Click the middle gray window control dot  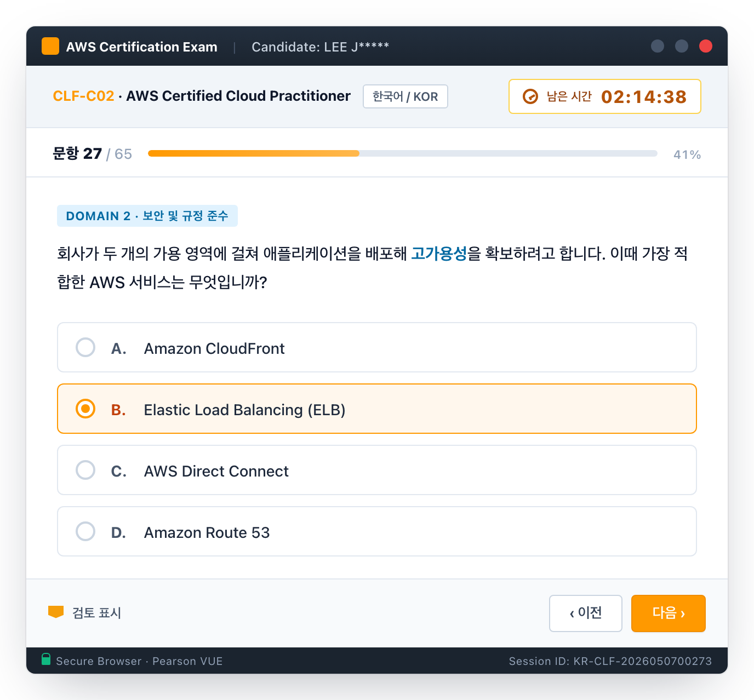[x=682, y=46]
